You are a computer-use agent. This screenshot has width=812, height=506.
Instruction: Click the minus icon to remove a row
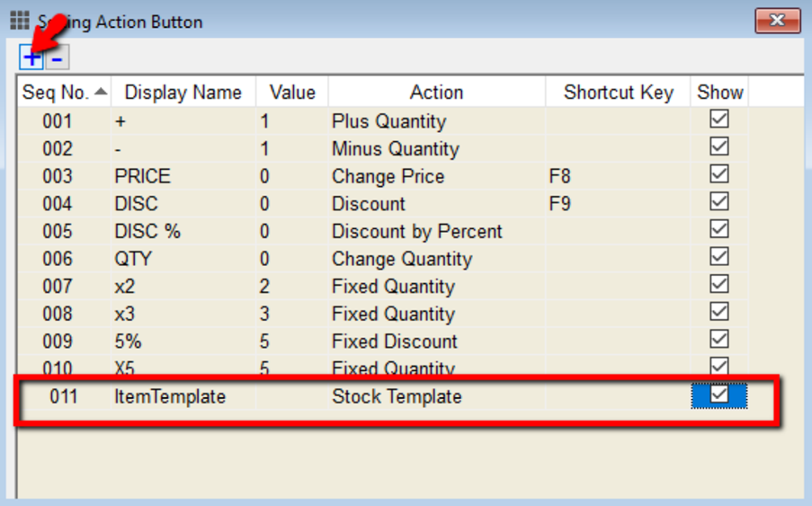point(57,58)
